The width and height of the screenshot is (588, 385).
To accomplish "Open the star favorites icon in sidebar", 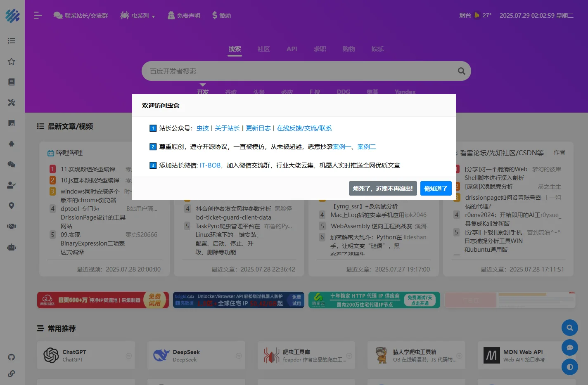I will 12,61.
